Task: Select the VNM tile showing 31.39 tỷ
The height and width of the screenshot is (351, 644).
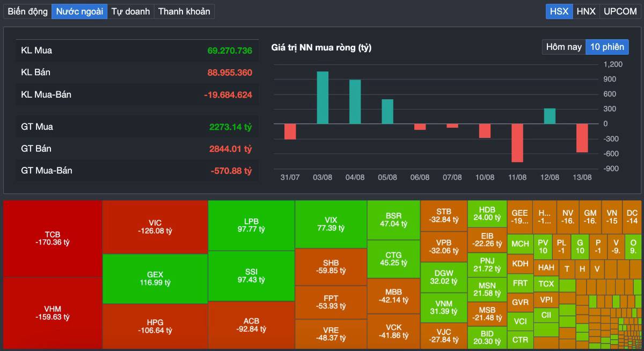Action: pos(444,307)
